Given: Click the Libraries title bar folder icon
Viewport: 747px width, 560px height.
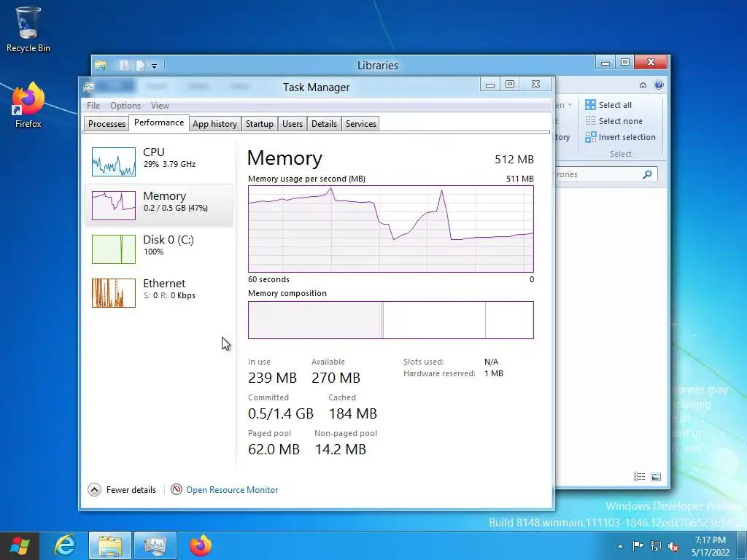Looking at the screenshot, I should (x=100, y=65).
